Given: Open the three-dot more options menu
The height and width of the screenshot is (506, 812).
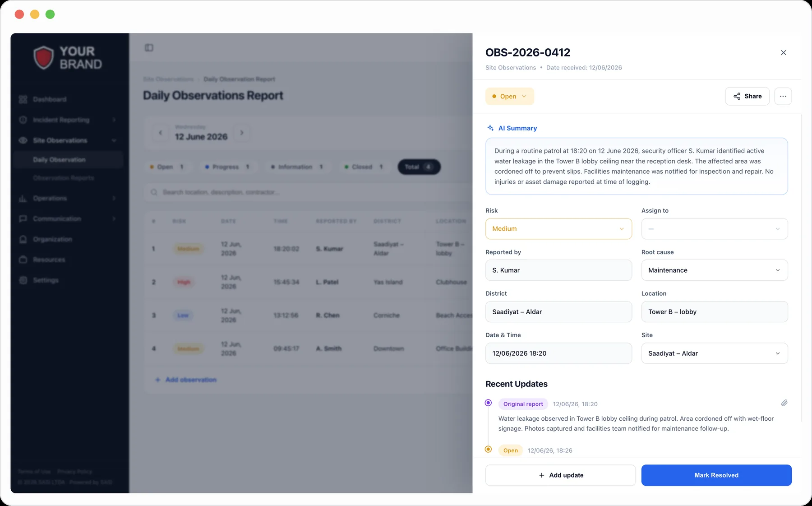Looking at the screenshot, I should [783, 96].
